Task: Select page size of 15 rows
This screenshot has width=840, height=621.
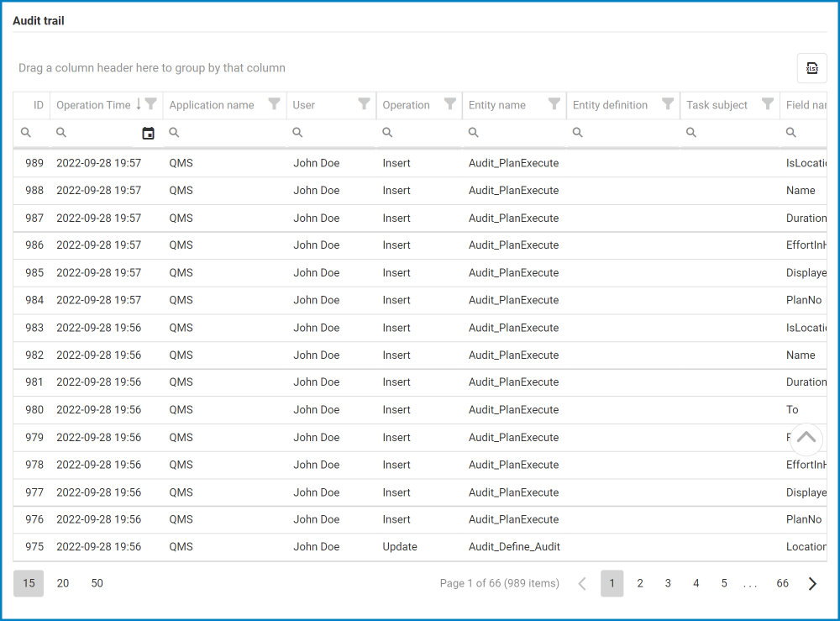Action: click(x=29, y=583)
